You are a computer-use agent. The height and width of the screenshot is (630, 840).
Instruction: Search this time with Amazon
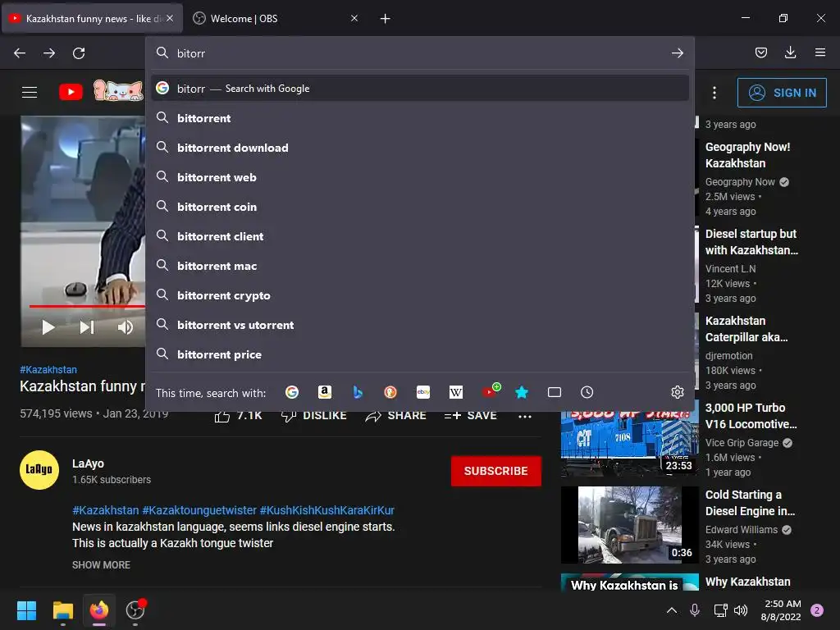click(325, 392)
